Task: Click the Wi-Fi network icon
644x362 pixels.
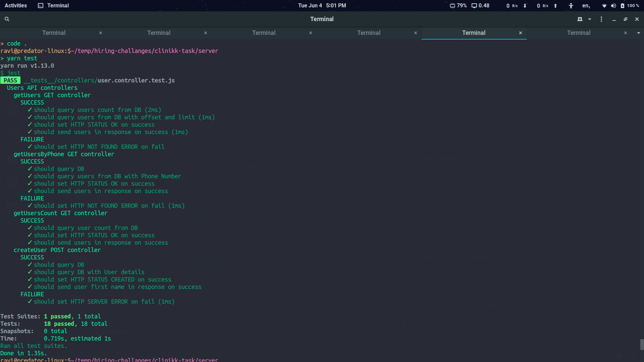Action: click(x=604, y=6)
